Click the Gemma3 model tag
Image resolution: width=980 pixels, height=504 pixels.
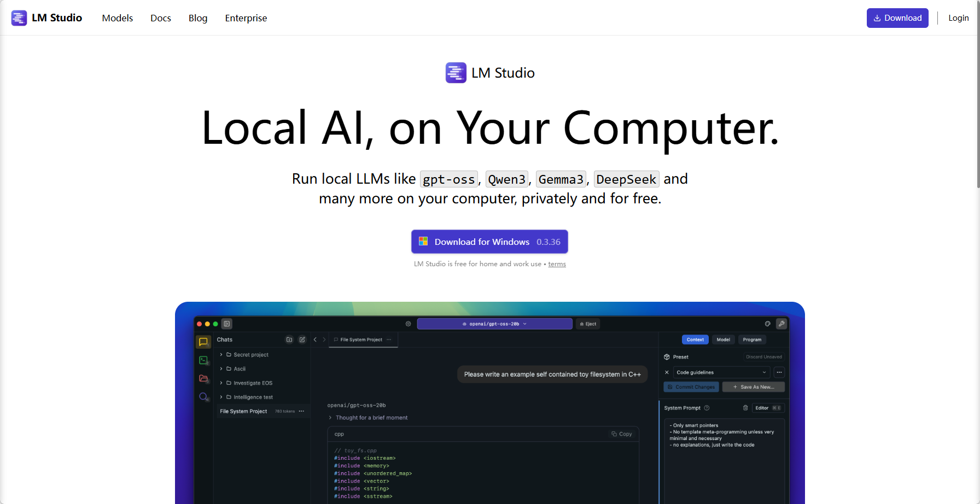pyautogui.click(x=561, y=179)
